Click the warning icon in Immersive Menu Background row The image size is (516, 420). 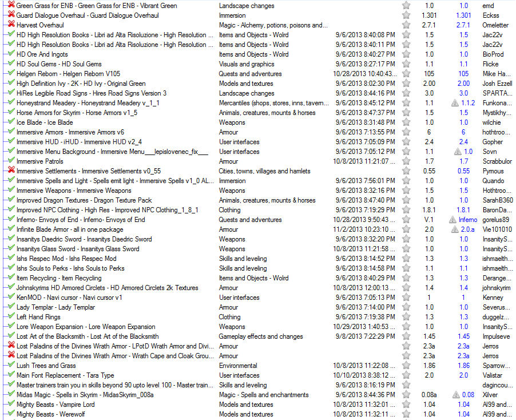click(x=458, y=152)
